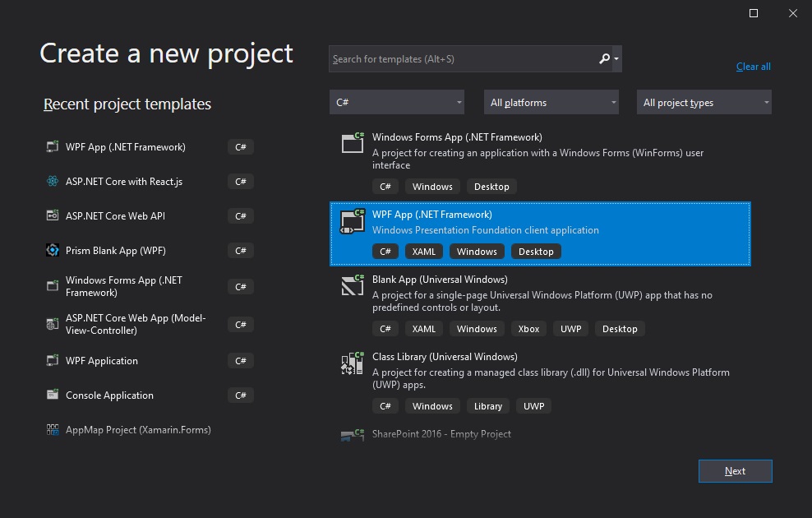Click the Windows tag on Class Library template
Image resolution: width=812 pixels, height=518 pixels.
(x=432, y=406)
